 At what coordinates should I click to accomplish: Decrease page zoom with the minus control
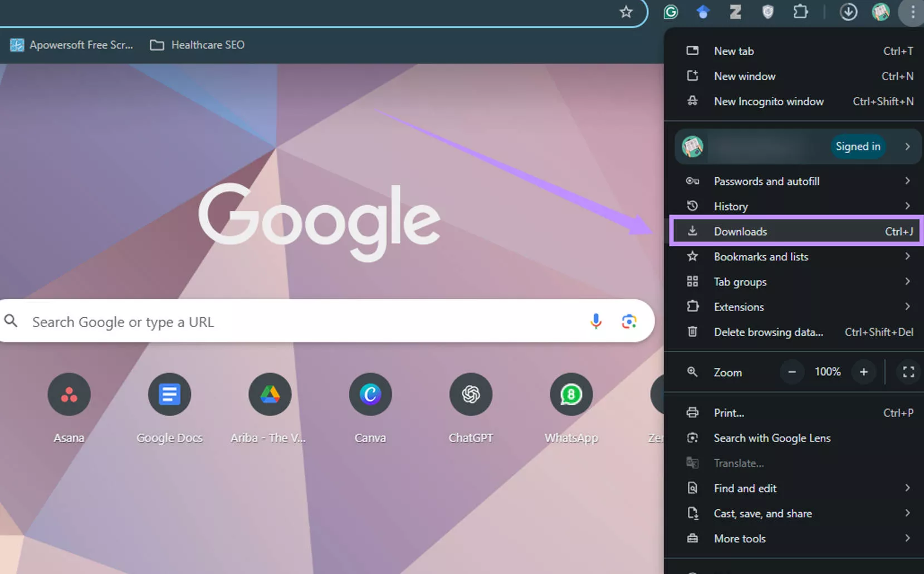point(792,372)
